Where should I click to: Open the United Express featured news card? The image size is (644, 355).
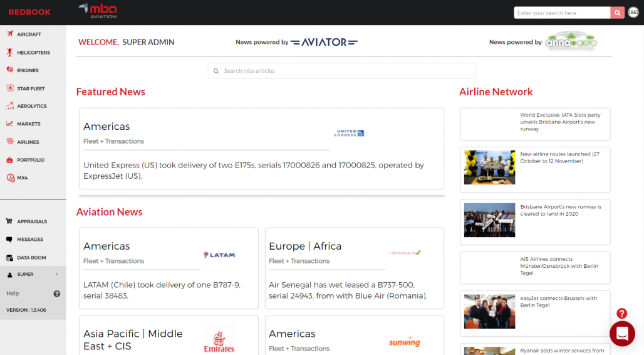tap(262, 149)
